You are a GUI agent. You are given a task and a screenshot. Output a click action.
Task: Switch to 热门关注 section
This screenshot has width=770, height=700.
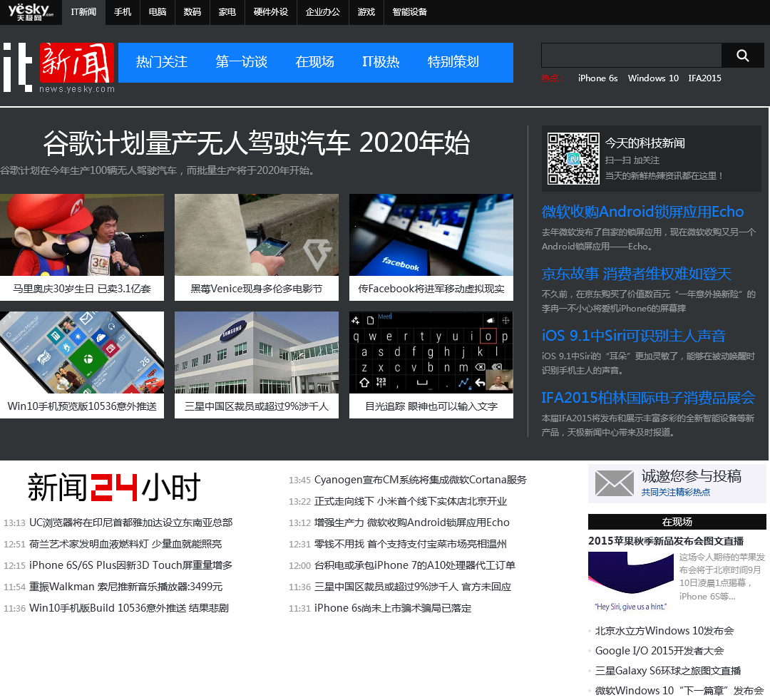pyautogui.click(x=162, y=62)
